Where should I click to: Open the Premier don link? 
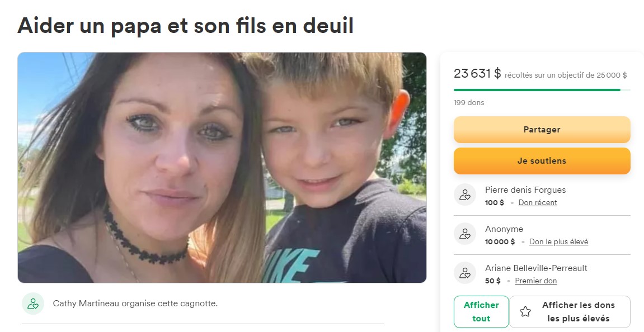tap(536, 281)
